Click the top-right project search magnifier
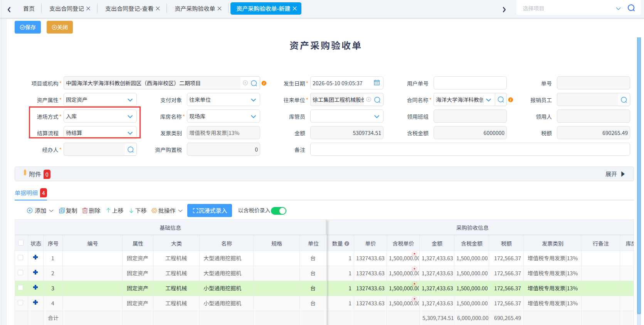This screenshot has width=644, height=325. [631, 8]
